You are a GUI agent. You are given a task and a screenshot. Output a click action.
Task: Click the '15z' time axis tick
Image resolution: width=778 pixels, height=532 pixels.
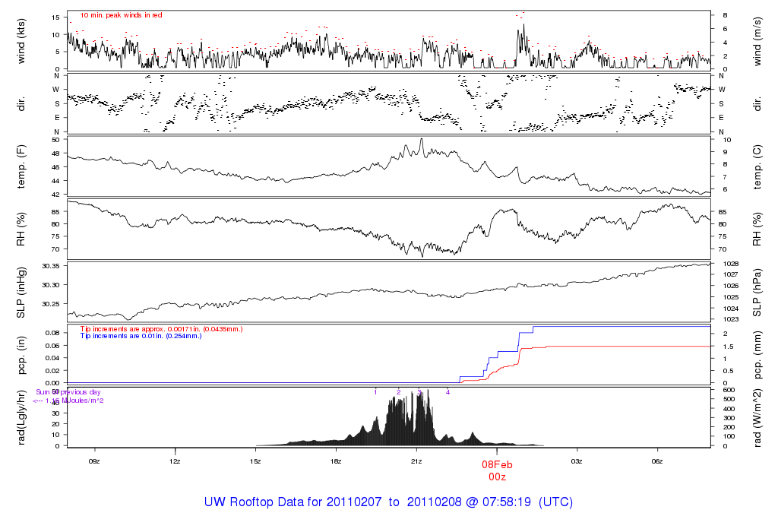pyautogui.click(x=255, y=461)
